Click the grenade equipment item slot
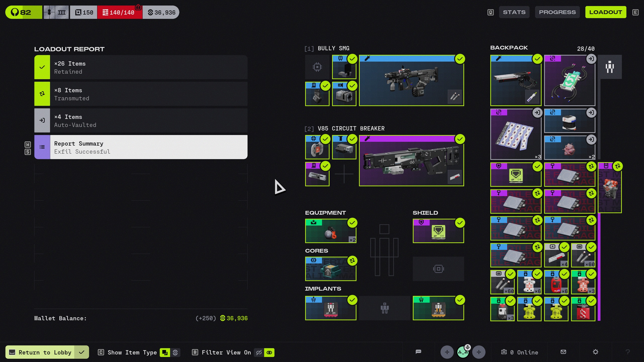This screenshot has height=362, width=644. tap(331, 231)
